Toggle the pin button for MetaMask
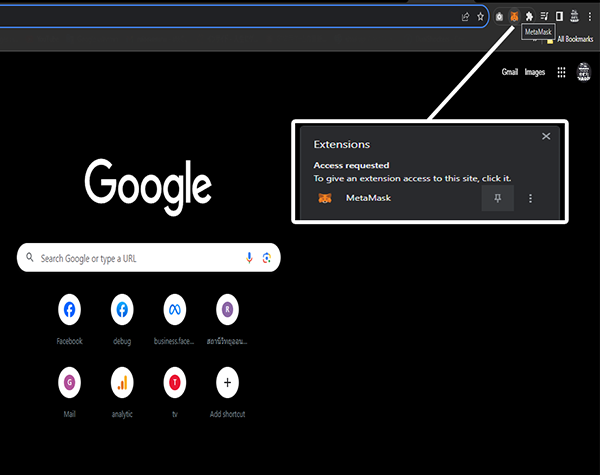Viewport: 600px width, 475px height. point(497,198)
